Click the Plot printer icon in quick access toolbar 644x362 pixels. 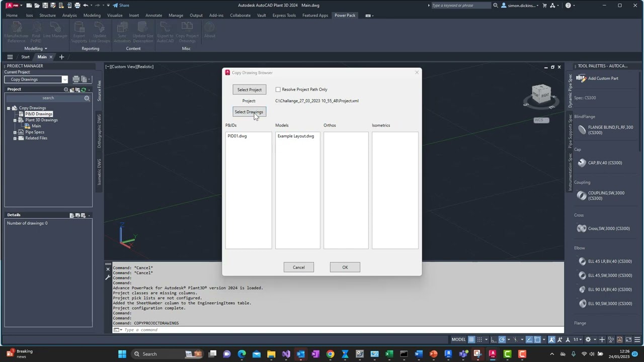pyautogui.click(x=77, y=6)
